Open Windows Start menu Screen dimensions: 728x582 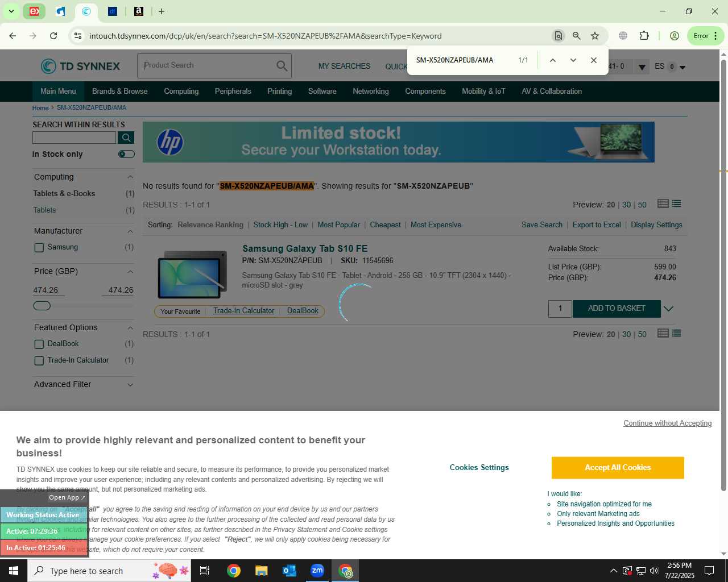14,571
